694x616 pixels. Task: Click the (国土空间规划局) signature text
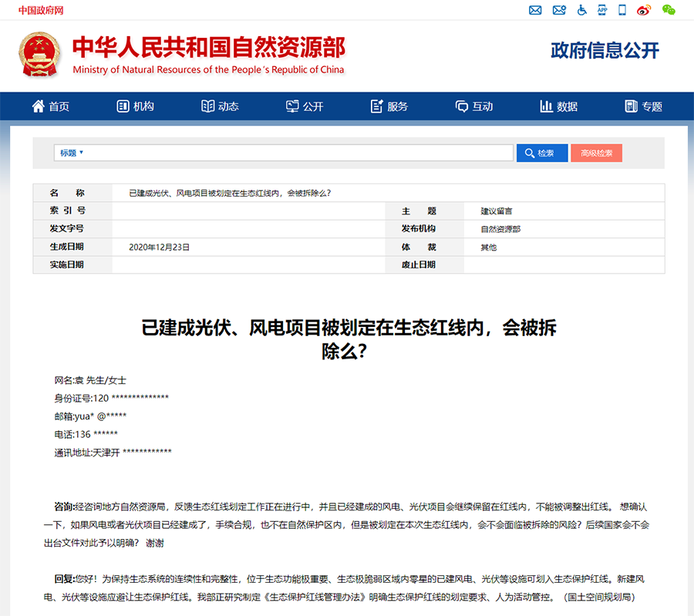(x=600, y=597)
